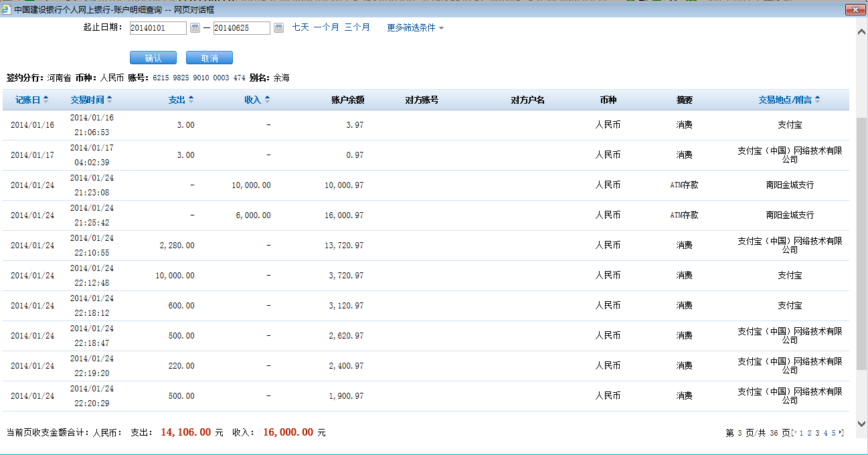Viewport: 868px width, 455px height.
Task: Open the start date calendar picker
Action: [195, 28]
